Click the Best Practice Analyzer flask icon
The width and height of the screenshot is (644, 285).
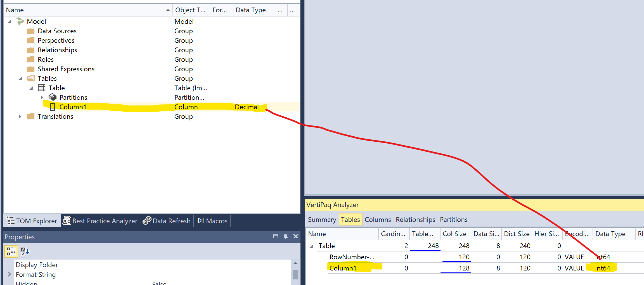tap(67, 221)
